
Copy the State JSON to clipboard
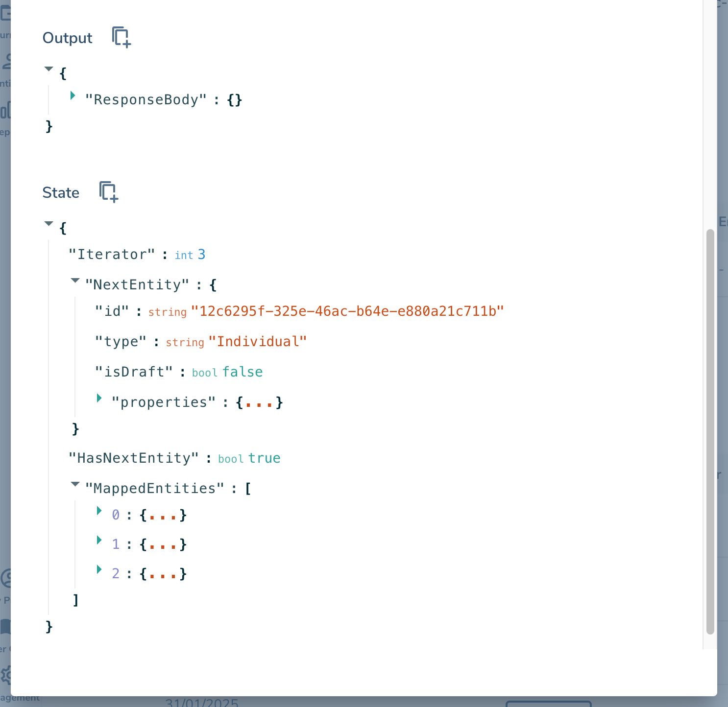coord(108,192)
